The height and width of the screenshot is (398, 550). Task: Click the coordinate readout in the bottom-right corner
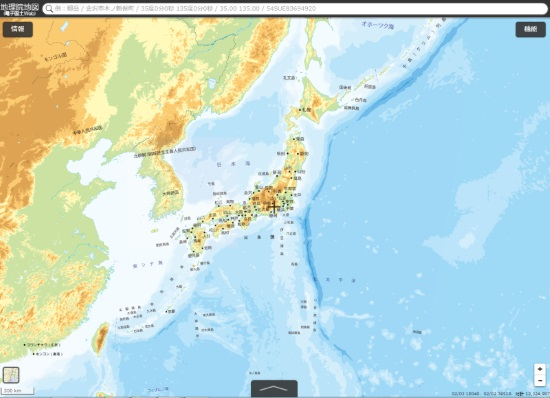(x=501, y=394)
